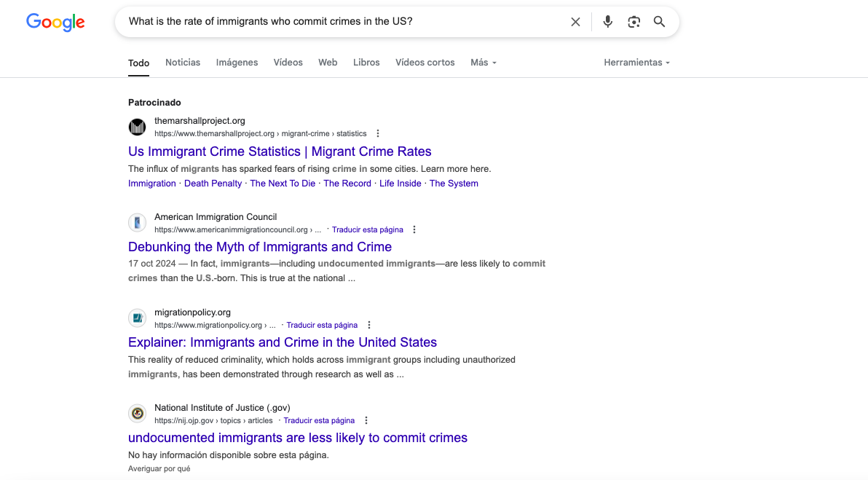Screen dimensions: 868x480
Task: Open the Herramientas dropdown
Action: [636, 63]
